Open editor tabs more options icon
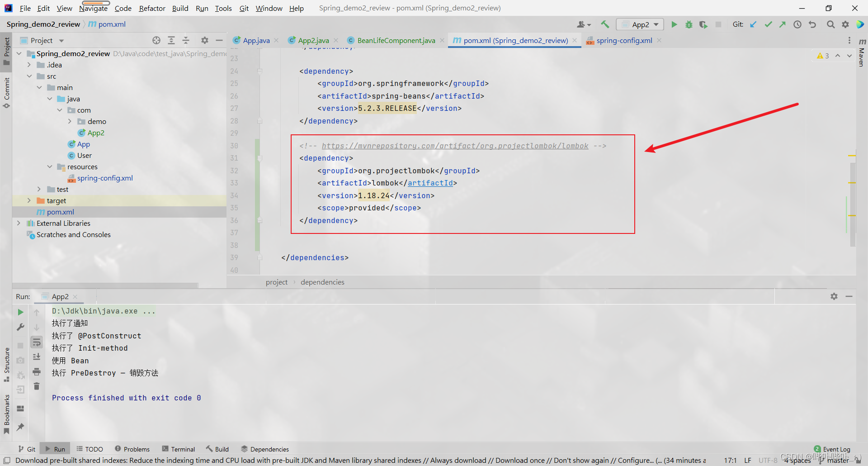Image resolution: width=868 pixels, height=466 pixels. (849, 40)
